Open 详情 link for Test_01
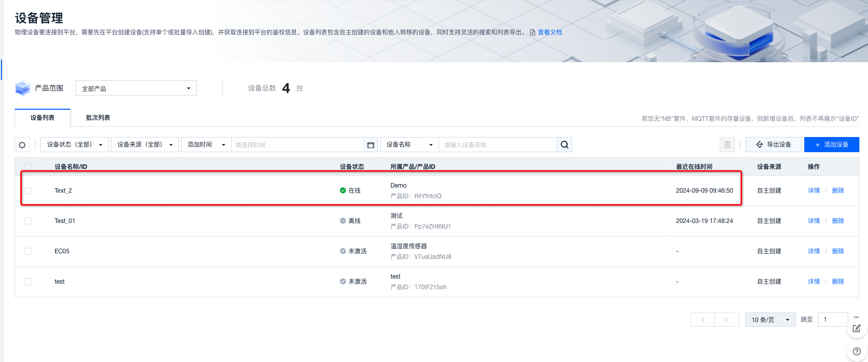Screen dimensions: 868x362 click(x=813, y=221)
